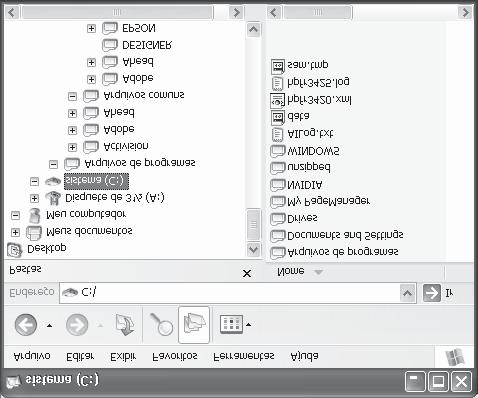Image resolution: width=478 pixels, height=398 pixels.
Task: Open the Back history dropdown arrow
Action: tap(49, 326)
